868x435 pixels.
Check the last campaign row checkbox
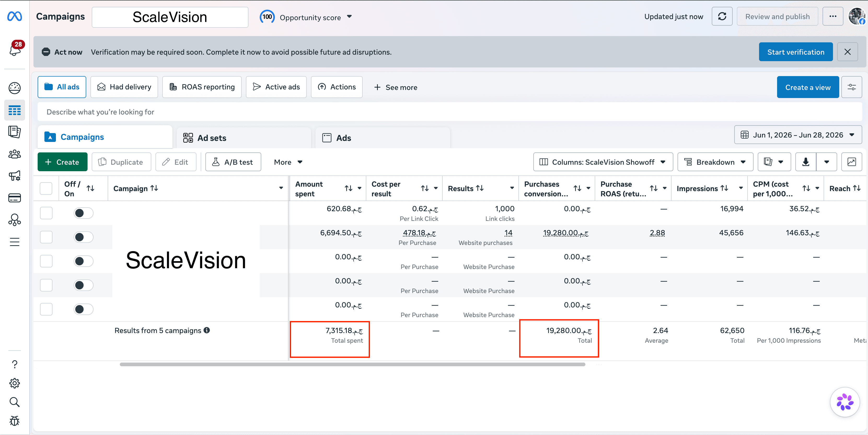[46, 309]
